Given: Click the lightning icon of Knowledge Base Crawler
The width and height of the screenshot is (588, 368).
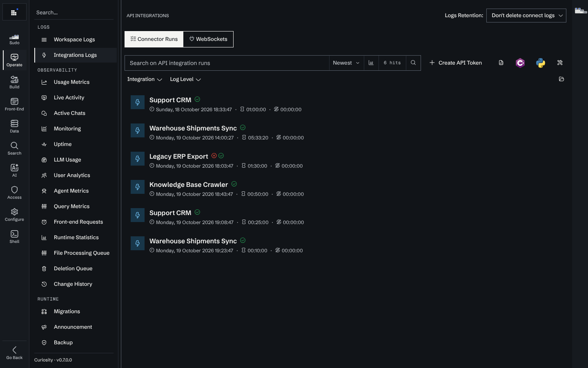Looking at the screenshot, I should point(138,187).
